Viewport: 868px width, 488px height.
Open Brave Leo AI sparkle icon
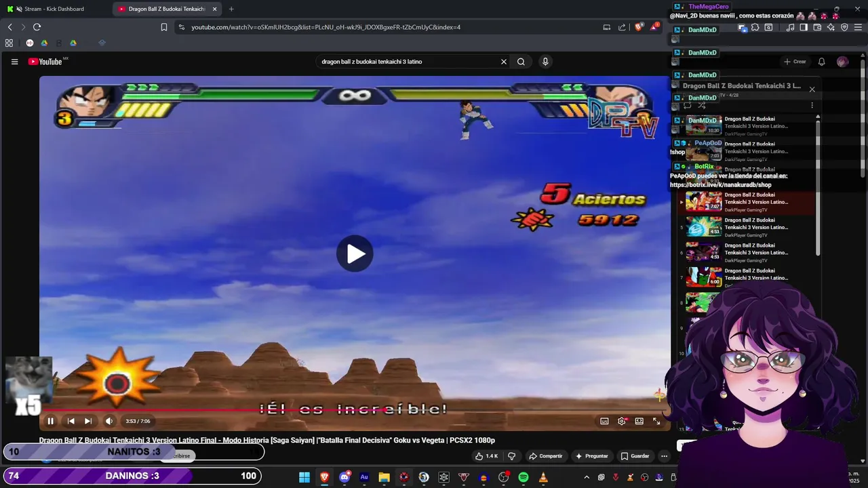pos(831,27)
